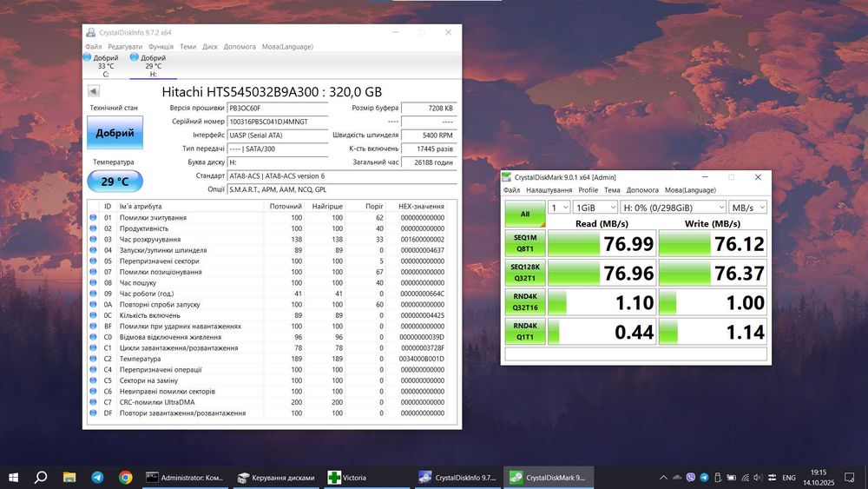This screenshot has width=868, height=489.
Task: Open the H: 0% drive dropdown
Action: 674,207
